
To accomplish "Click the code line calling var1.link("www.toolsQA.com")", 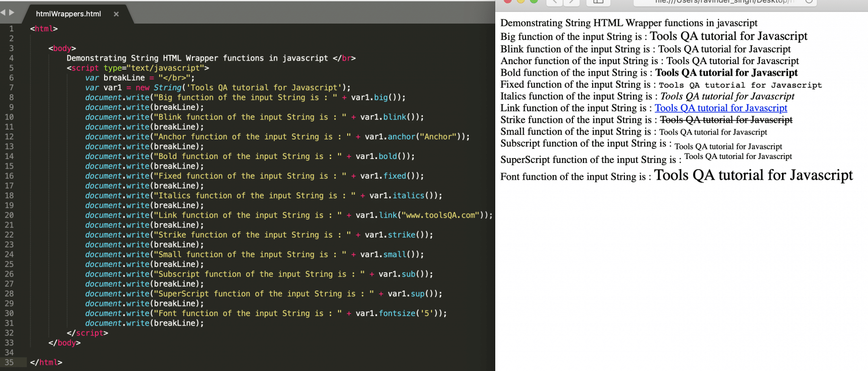I will 289,215.
